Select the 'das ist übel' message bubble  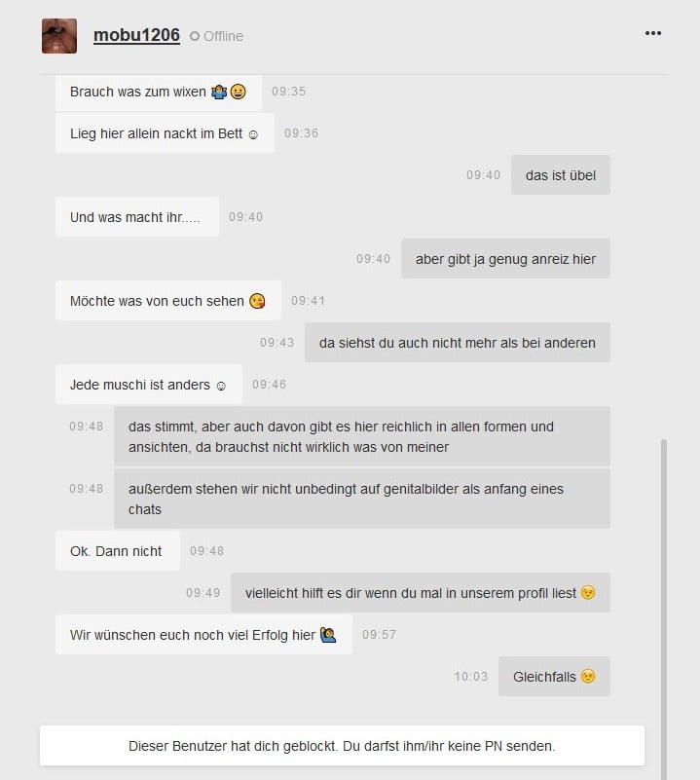pos(560,175)
